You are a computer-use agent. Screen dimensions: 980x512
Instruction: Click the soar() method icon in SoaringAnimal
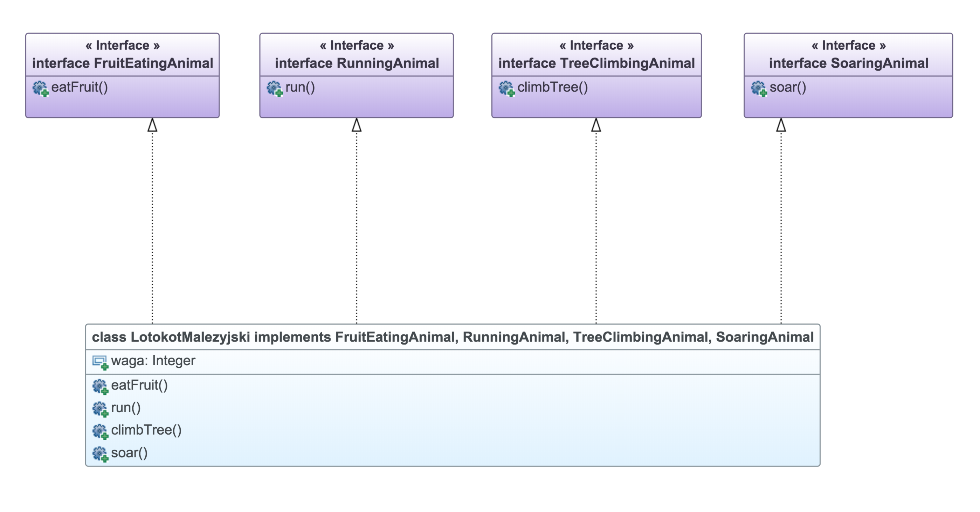coord(759,88)
